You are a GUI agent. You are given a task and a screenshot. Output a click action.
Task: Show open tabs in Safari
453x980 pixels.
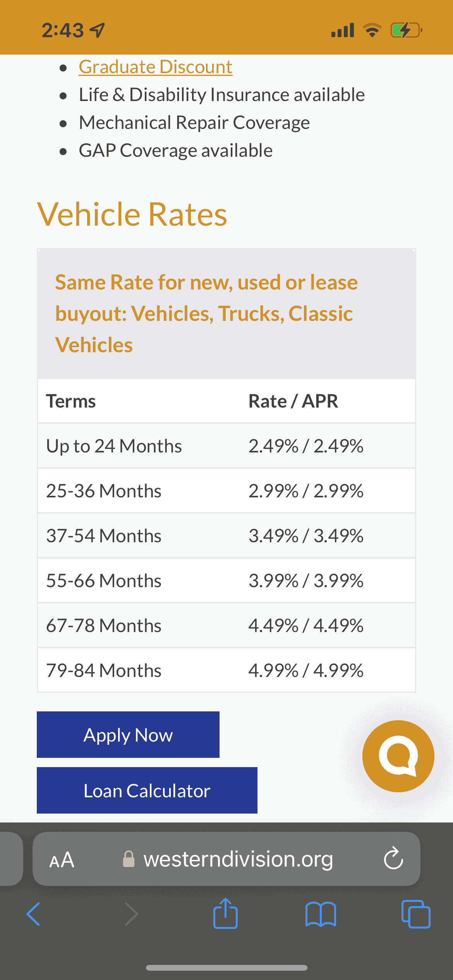416,914
